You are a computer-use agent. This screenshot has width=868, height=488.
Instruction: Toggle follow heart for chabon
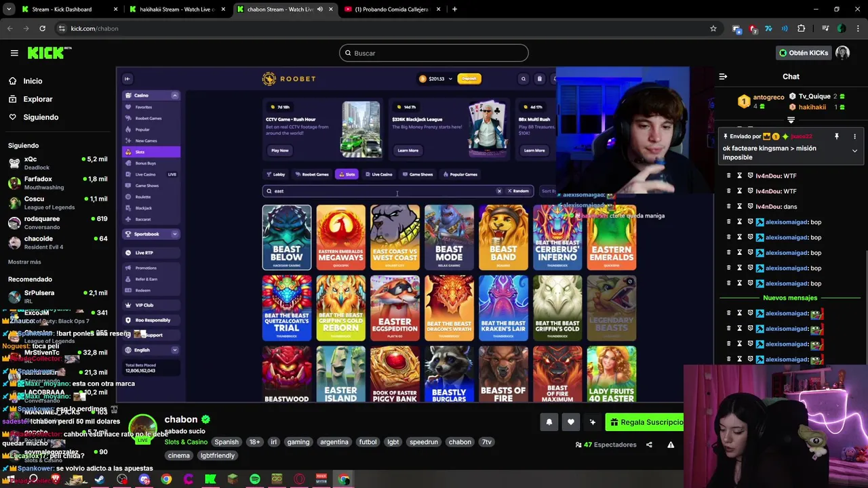tap(571, 422)
